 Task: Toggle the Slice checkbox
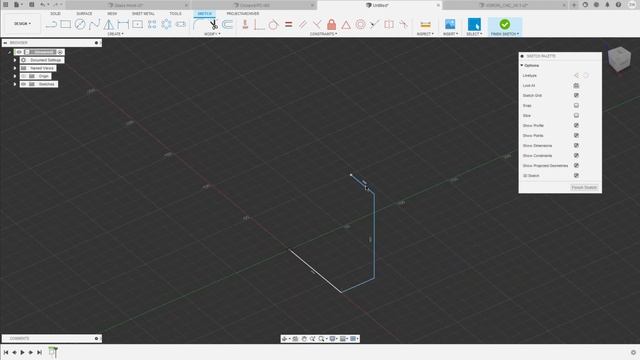[x=576, y=116]
